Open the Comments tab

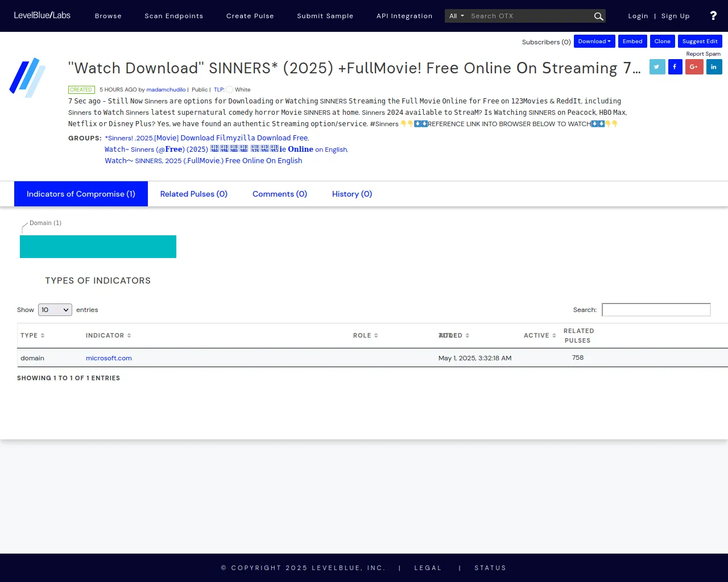[279, 194]
